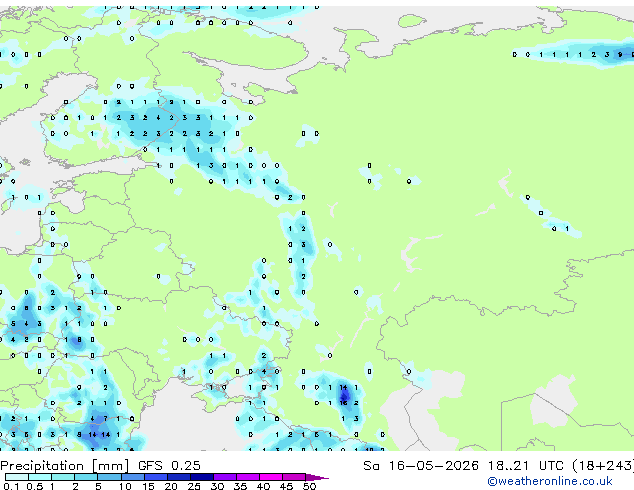This screenshot has width=634, height=490.
Task: Click the 1–2 mm legend swatch
Action: point(63,477)
